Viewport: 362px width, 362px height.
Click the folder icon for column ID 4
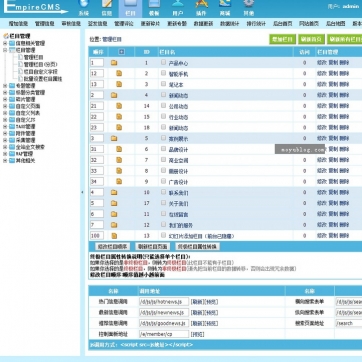114,95
